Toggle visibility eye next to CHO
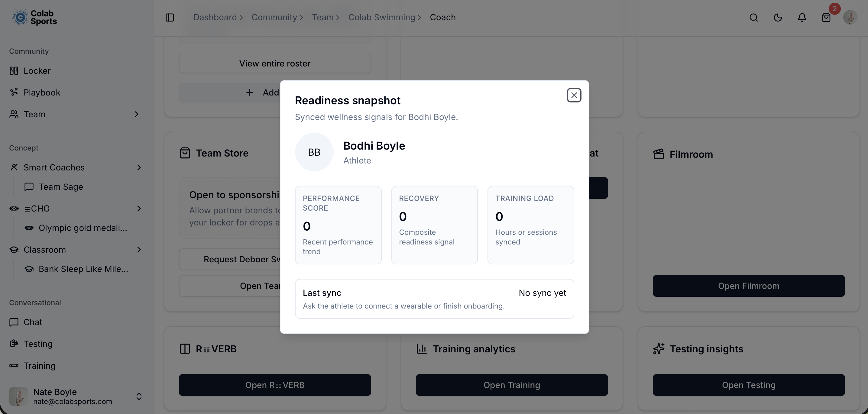 [x=14, y=209]
